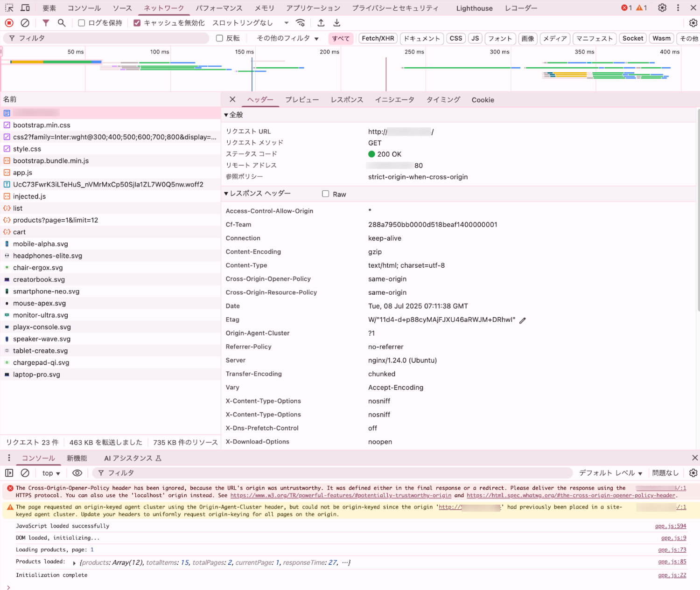Switch to drawer 新機能 tab

(77, 458)
